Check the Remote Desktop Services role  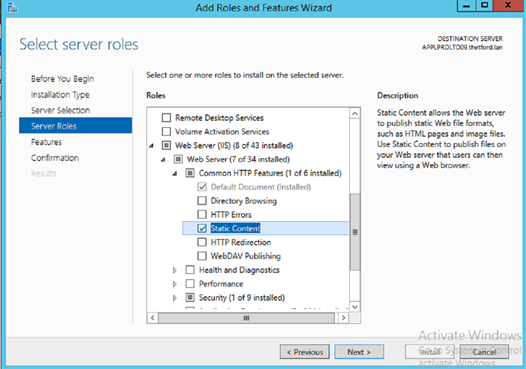pos(166,118)
